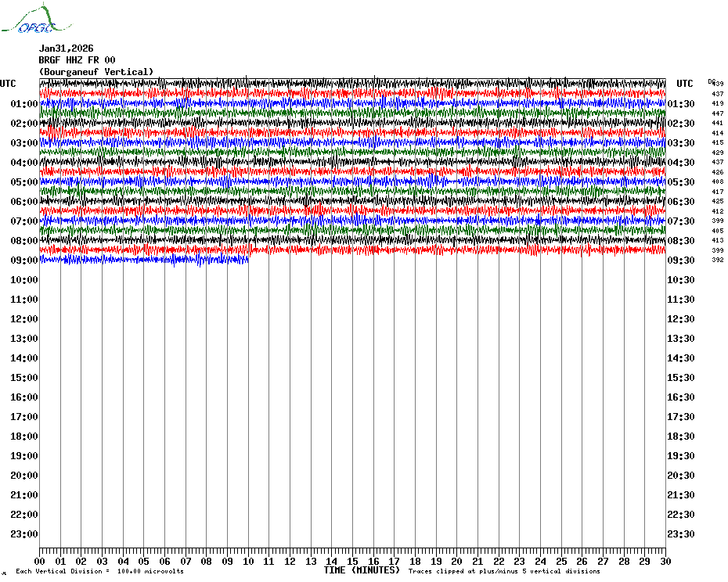Screen dimensions: 728x582
Task: Click the 05:00 hour label
Action: [x=24, y=182]
